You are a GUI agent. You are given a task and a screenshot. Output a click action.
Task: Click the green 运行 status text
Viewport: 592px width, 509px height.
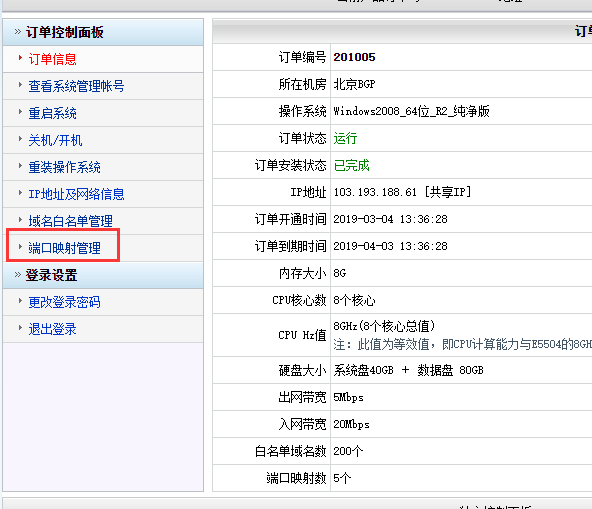[x=345, y=138]
